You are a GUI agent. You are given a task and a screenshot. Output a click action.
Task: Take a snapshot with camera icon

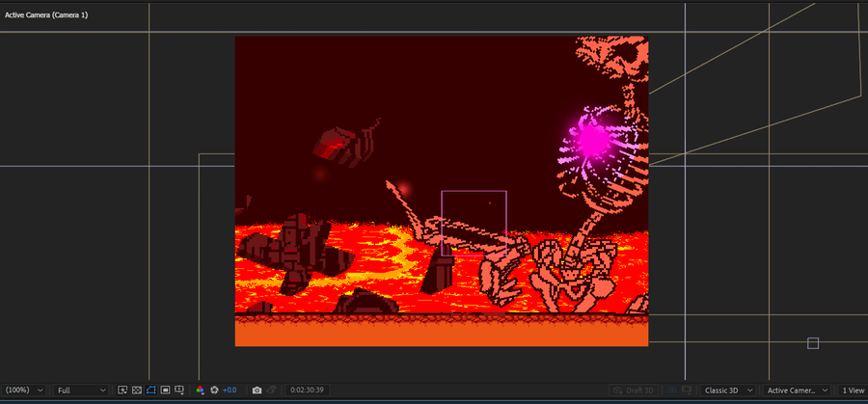coord(257,391)
